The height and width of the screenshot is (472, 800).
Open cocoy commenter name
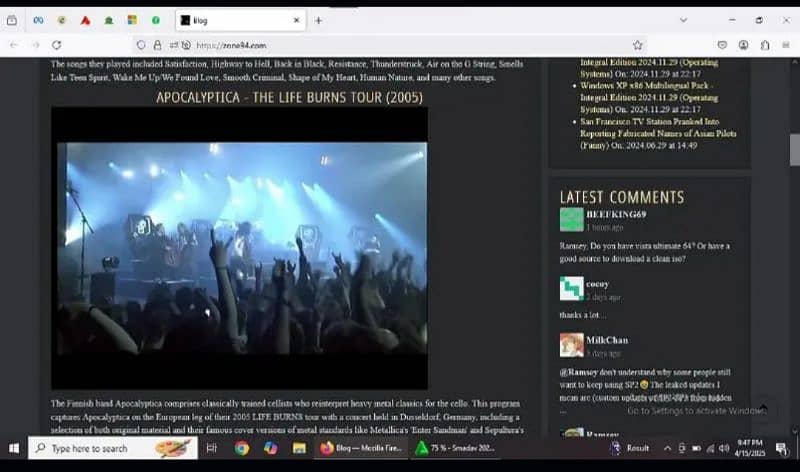pos(597,284)
